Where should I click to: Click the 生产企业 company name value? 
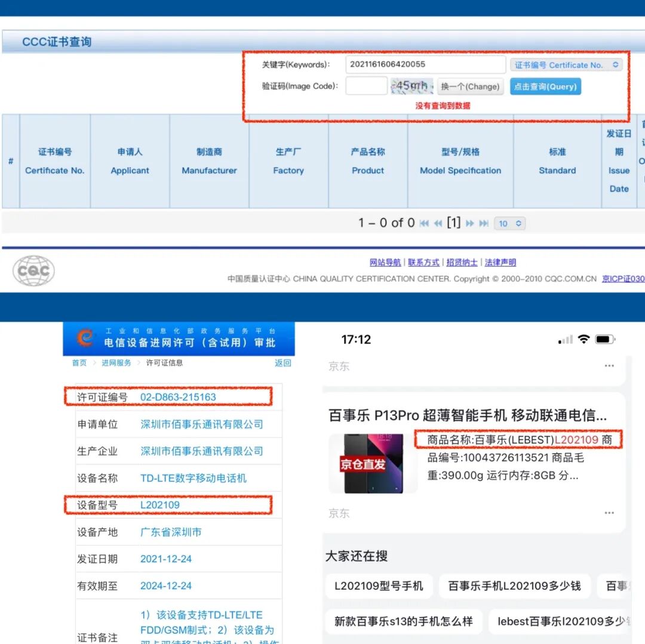point(202,451)
